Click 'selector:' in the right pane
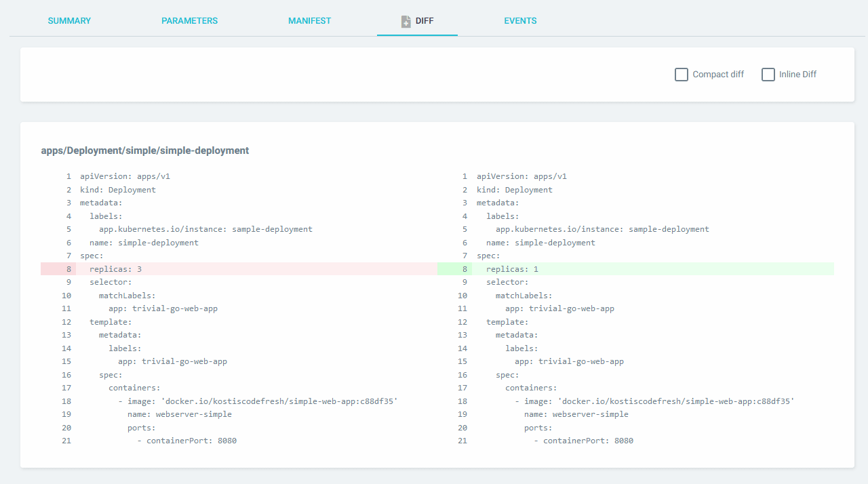This screenshot has width=868, height=484. click(507, 282)
